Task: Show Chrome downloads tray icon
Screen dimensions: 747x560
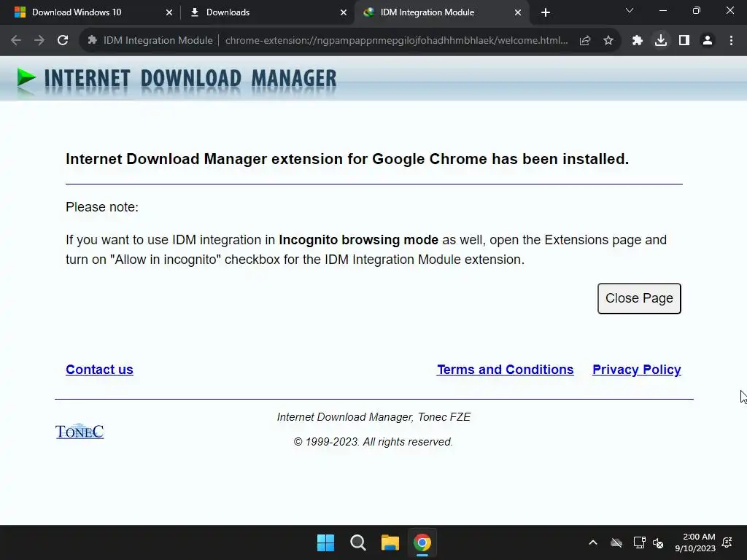Action: click(661, 41)
